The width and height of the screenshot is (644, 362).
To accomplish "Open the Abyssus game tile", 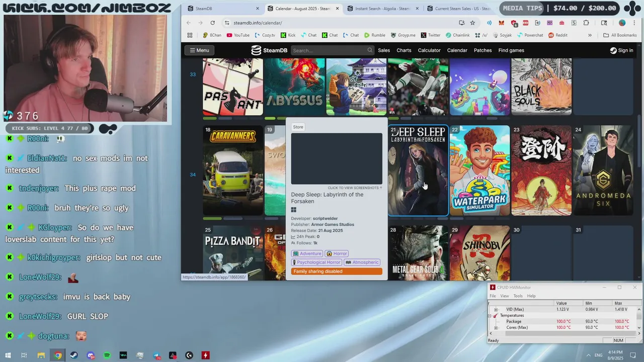I will pyautogui.click(x=294, y=86).
